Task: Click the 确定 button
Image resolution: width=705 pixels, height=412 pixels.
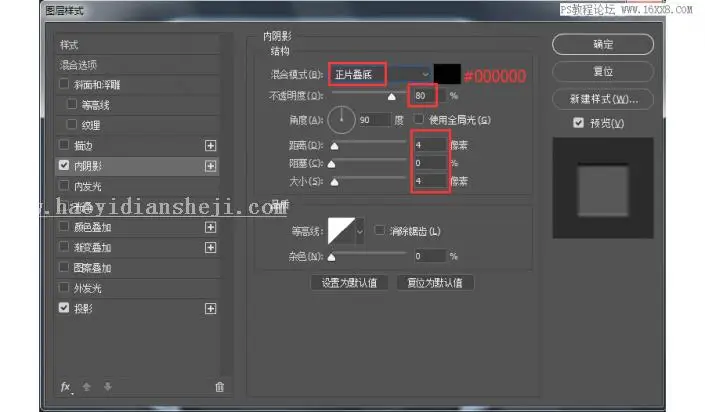Action: point(603,44)
